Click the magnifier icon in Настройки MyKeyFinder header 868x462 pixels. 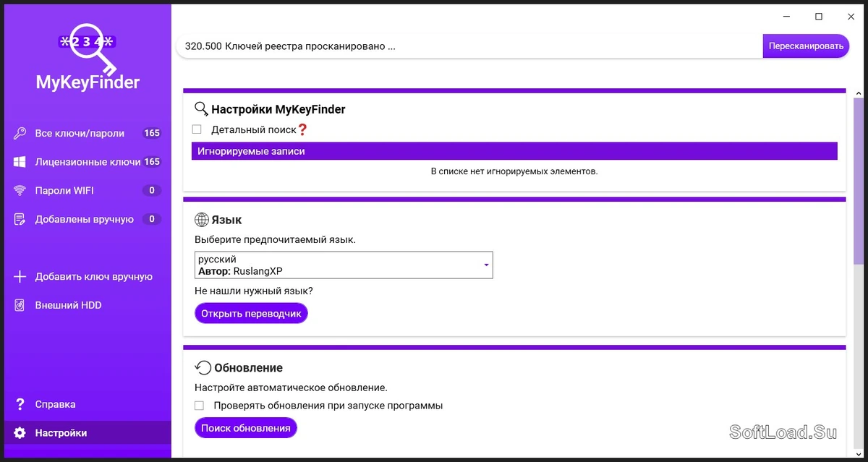(202, 109)
